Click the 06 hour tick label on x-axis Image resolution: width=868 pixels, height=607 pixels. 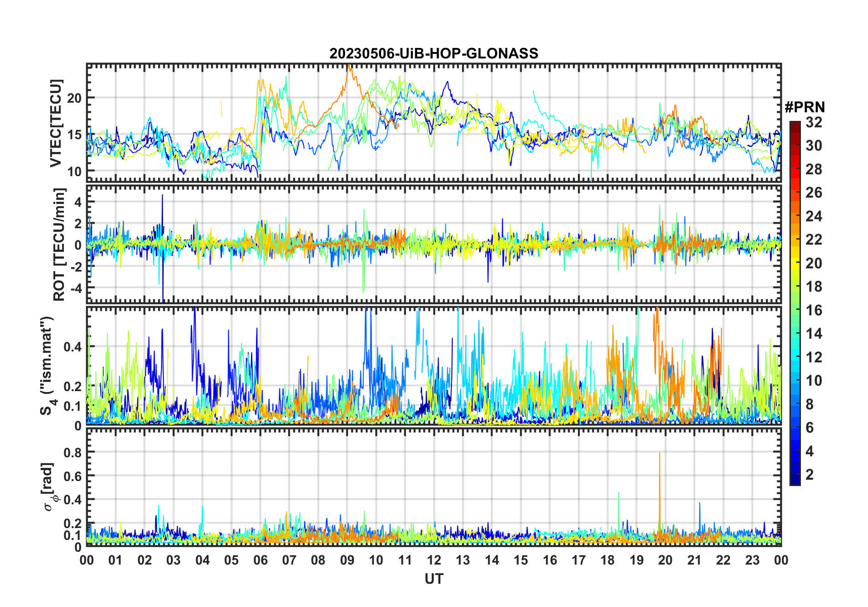click(260, 560)
